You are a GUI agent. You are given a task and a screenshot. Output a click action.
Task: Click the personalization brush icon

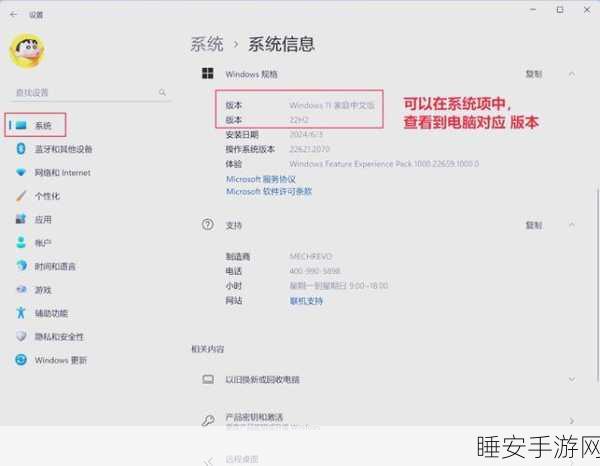click(21, 196)
